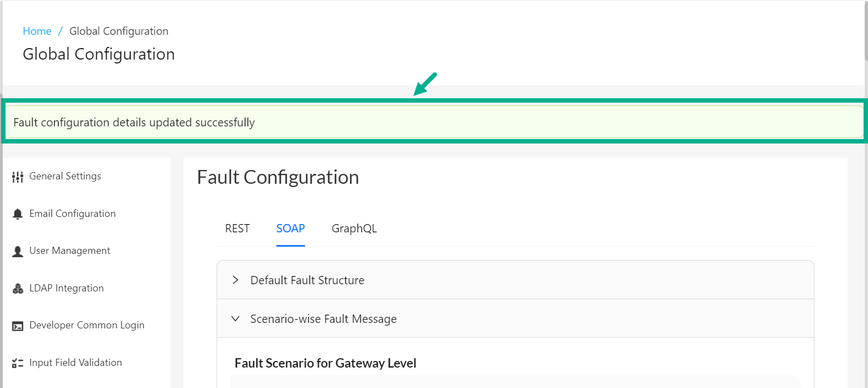Screen dimensions: 868x388
Task: Switch to the REST tab
Action: click(x=237, y=228)
